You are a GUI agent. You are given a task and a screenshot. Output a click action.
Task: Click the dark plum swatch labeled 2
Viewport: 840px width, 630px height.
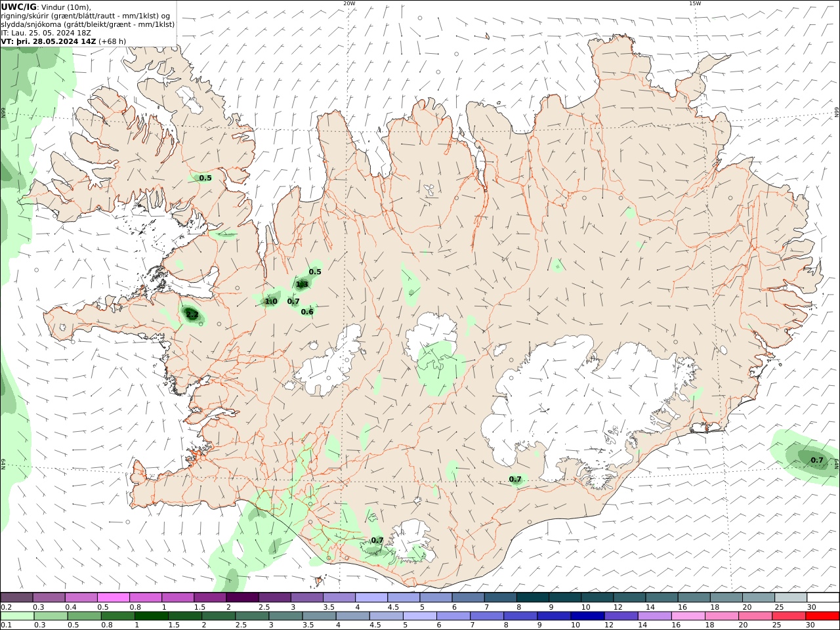click(242, 597)
